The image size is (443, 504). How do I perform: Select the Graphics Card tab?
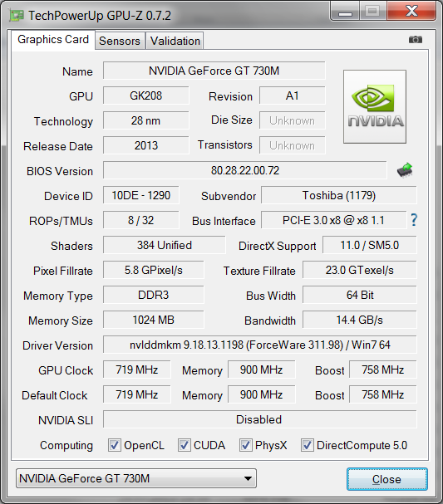tap(53, 40)
